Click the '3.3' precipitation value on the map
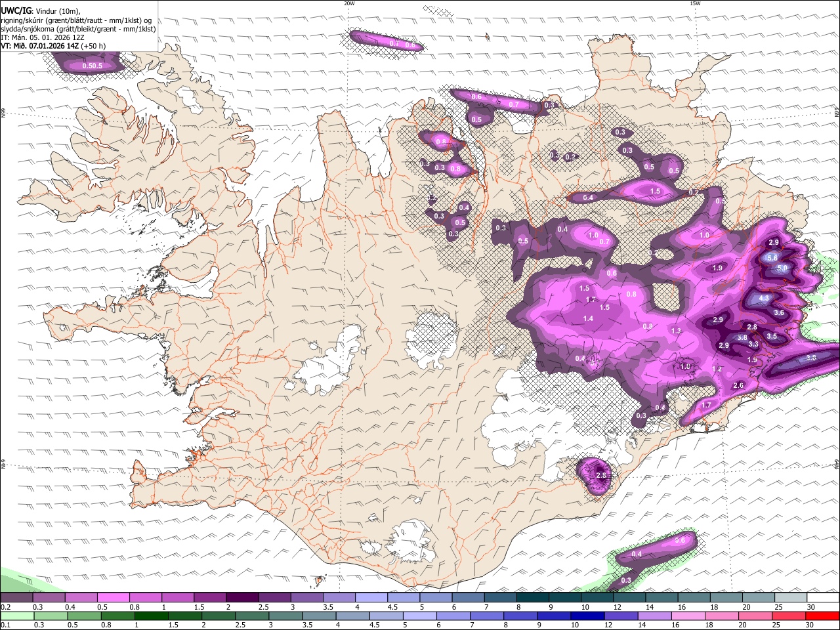 coord(753,344)
